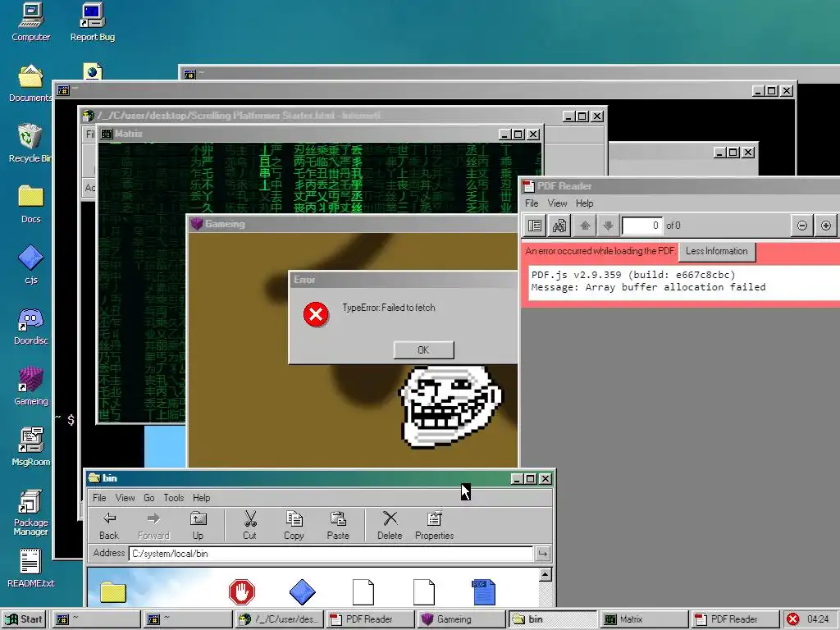Viewport: 840px width, 630px height.
Task: Open Help menu in PDF Reader
Action: (x=584, y=203)
